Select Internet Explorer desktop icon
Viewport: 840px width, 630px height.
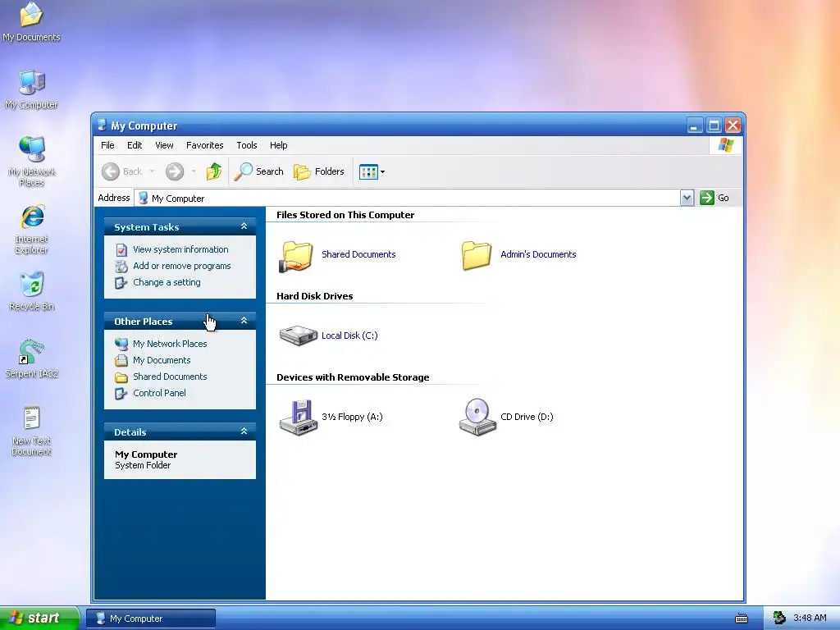pyautogui.click(x=31, y=229)
